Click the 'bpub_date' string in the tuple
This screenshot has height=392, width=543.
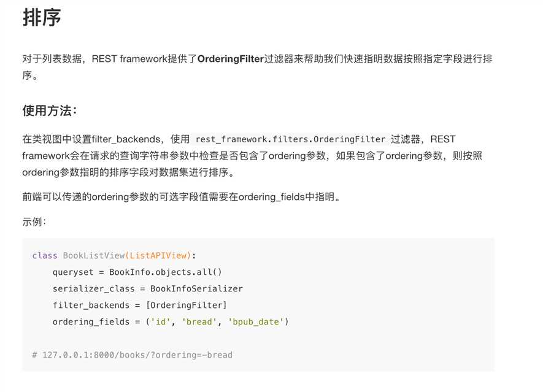tap(256, 321)
